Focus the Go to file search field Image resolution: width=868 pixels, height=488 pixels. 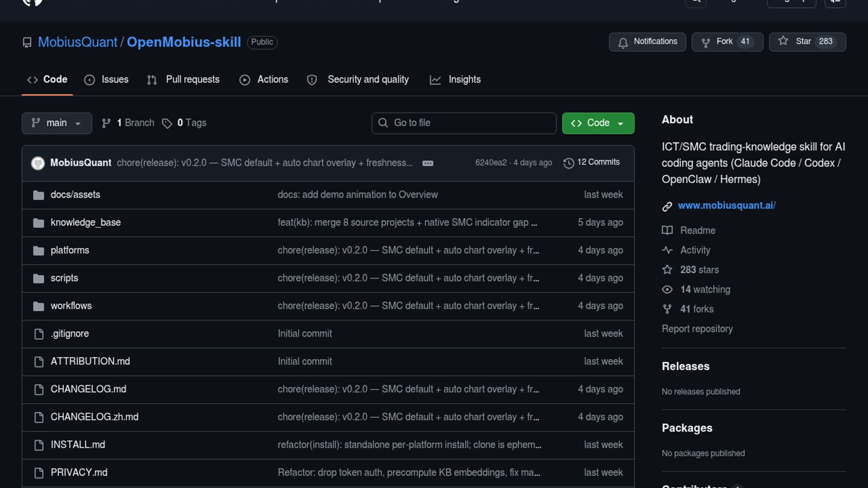464,123
